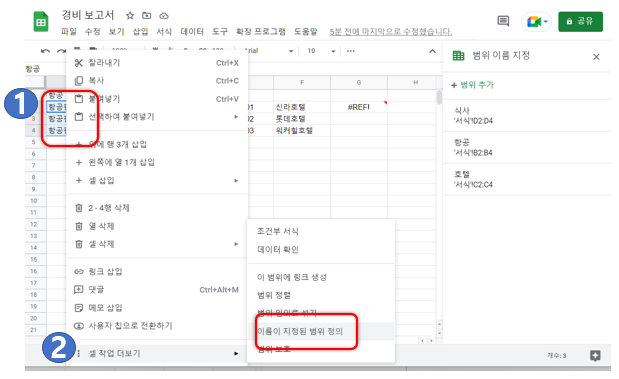Viewport: 619px width, 379px height.
Task: Open the font size 10 dropdown
Action: [x=321, y=51]
